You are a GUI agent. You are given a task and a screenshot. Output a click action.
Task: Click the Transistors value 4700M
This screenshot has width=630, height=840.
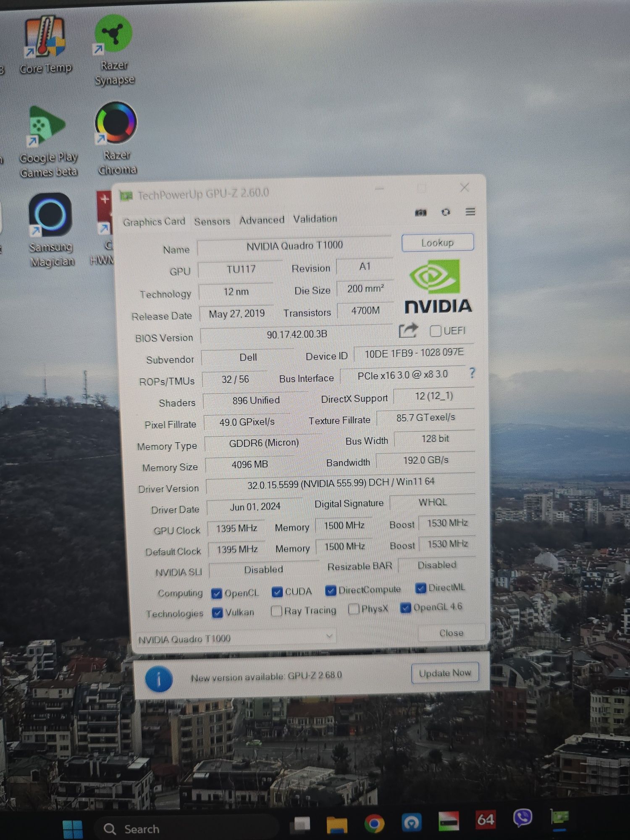(365, 311)
